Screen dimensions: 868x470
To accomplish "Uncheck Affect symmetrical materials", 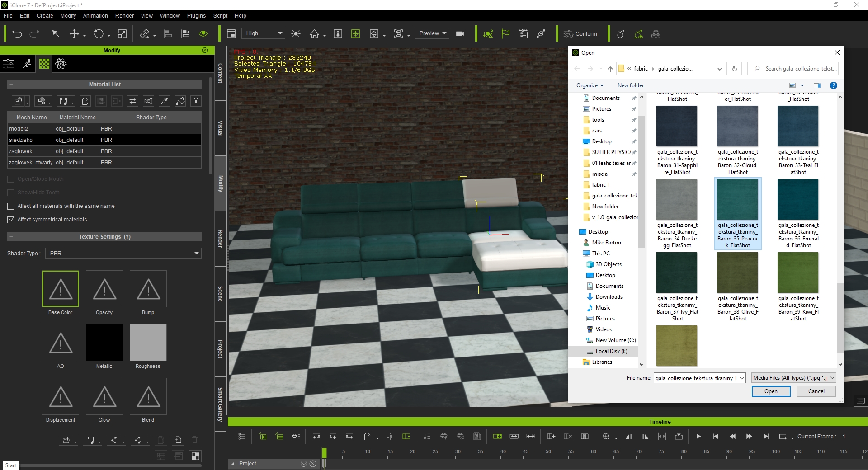I will point(11,220).
